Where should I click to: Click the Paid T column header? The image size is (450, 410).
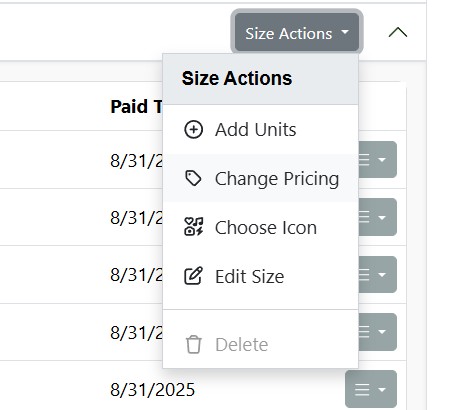click(137, 106)
